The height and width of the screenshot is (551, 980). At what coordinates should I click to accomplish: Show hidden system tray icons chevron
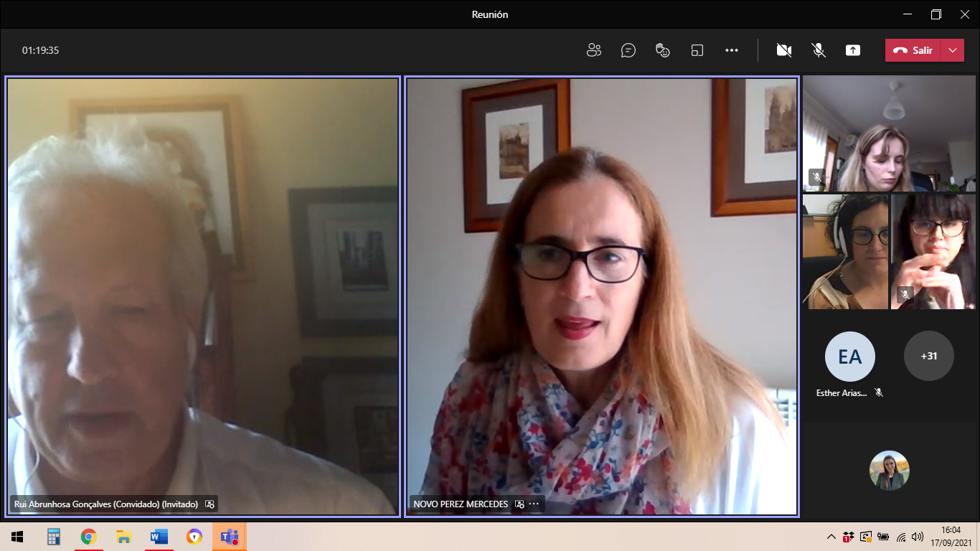click(831, 537)
